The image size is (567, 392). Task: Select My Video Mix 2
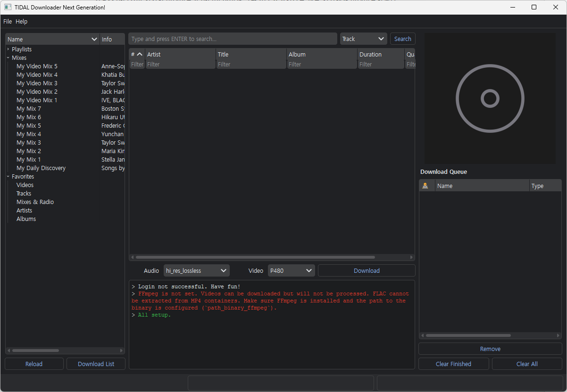coord(37,91)
